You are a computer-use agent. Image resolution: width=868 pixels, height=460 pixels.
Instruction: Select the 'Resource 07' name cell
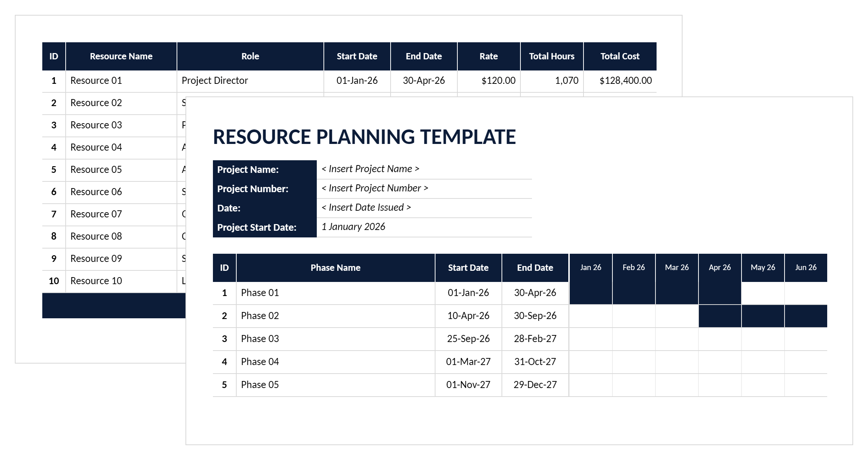pyautogui.click(x=121, y=214)
